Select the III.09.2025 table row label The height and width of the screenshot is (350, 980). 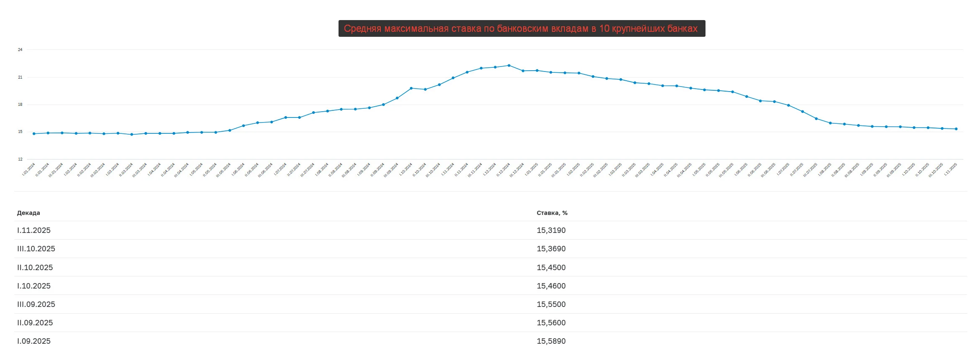click(36, 304)
